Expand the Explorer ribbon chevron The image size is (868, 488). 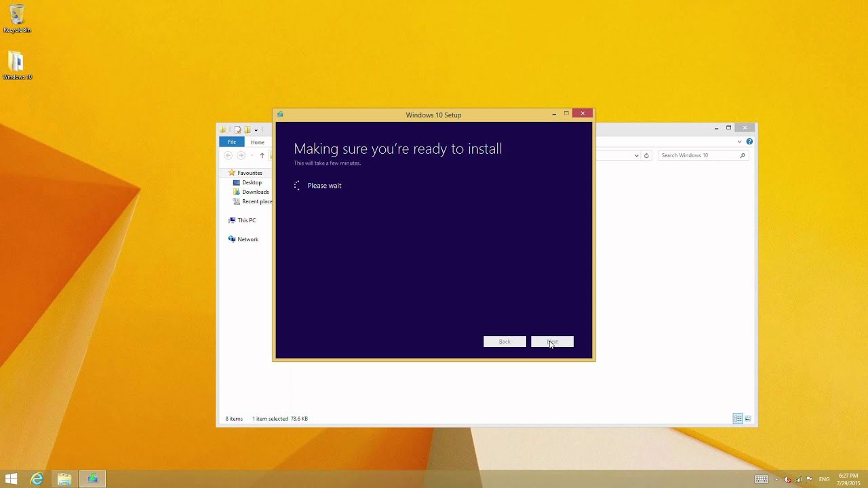739,142
